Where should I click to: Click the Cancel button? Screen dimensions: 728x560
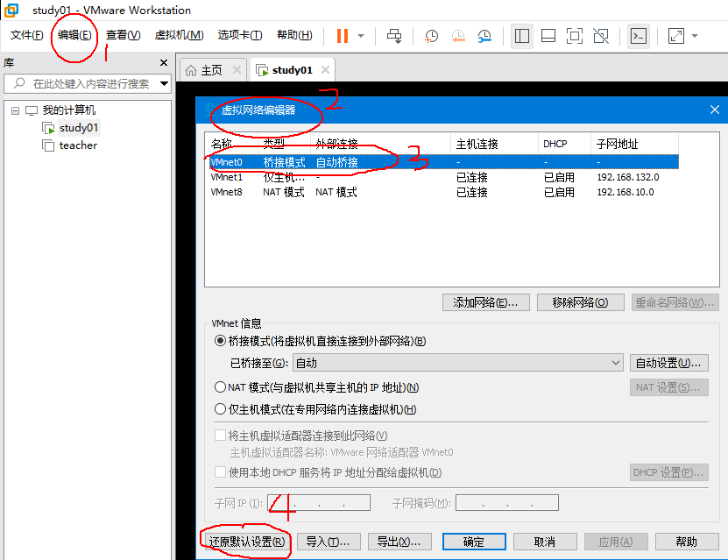[545, 542]
